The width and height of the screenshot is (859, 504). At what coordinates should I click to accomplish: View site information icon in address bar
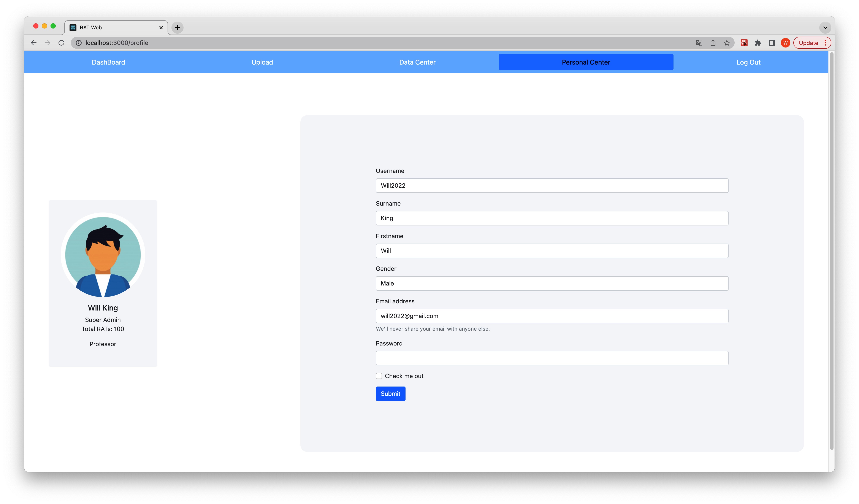click(79, 43)
